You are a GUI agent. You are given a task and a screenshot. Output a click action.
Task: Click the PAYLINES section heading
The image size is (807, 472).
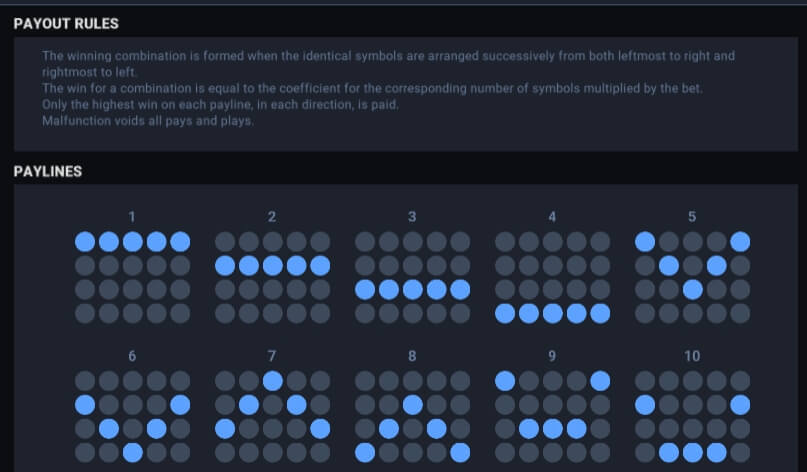click(x=47, y=171)
